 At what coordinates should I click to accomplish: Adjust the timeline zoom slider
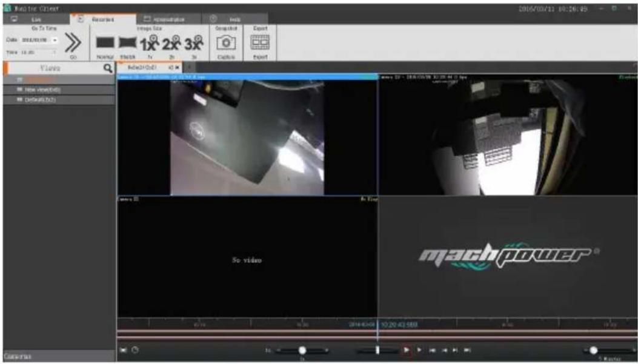coord(608,350)
